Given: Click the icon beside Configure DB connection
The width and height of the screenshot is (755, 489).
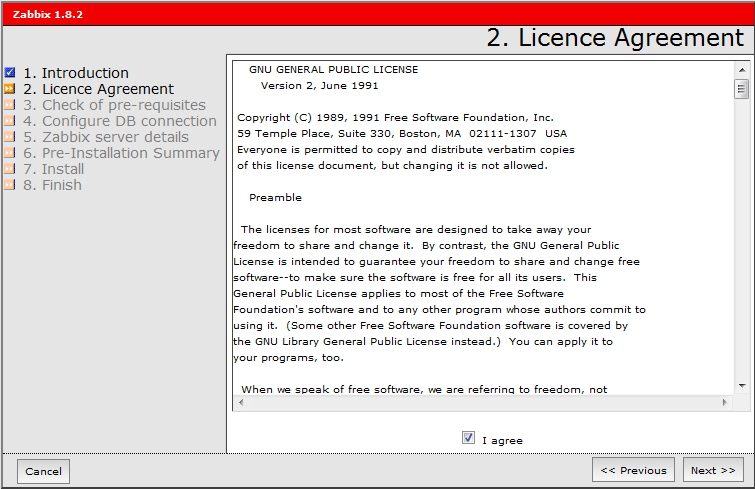Looking at the screenshot, I should pyautogui.click(x=10, y=121).
